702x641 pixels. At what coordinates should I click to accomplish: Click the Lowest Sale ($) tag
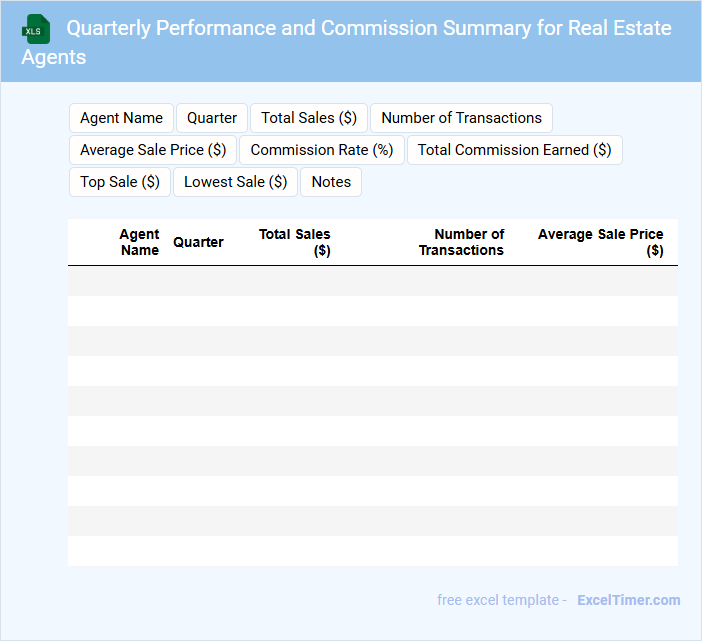[235, 182]
